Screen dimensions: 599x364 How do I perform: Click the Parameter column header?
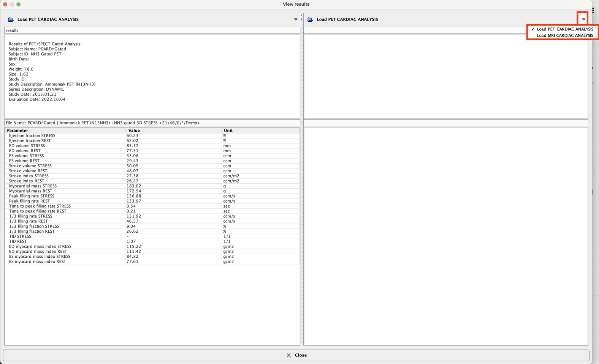click(x=65, y=130)
